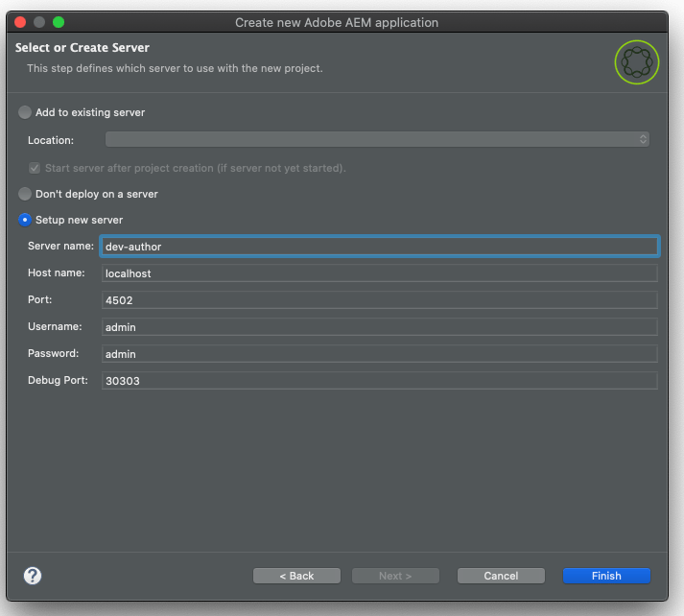Close the dialog with red window button
Viewport: 684px width, 616px height.
pos(20,22)
